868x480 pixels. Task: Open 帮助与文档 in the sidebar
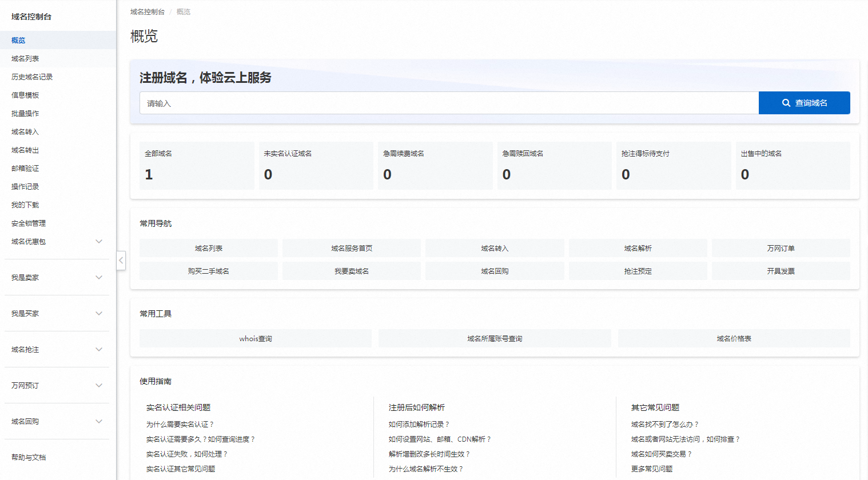[x=58, y=457]
